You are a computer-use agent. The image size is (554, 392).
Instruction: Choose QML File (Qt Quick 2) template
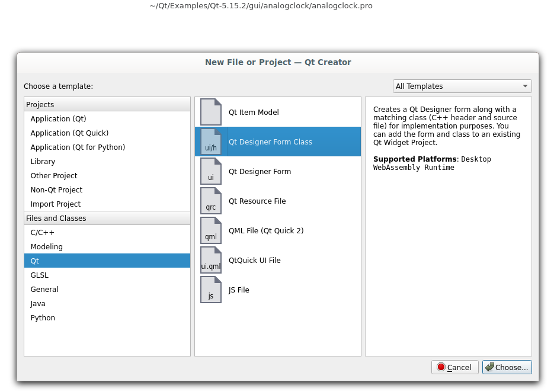[x=278, y=230]
